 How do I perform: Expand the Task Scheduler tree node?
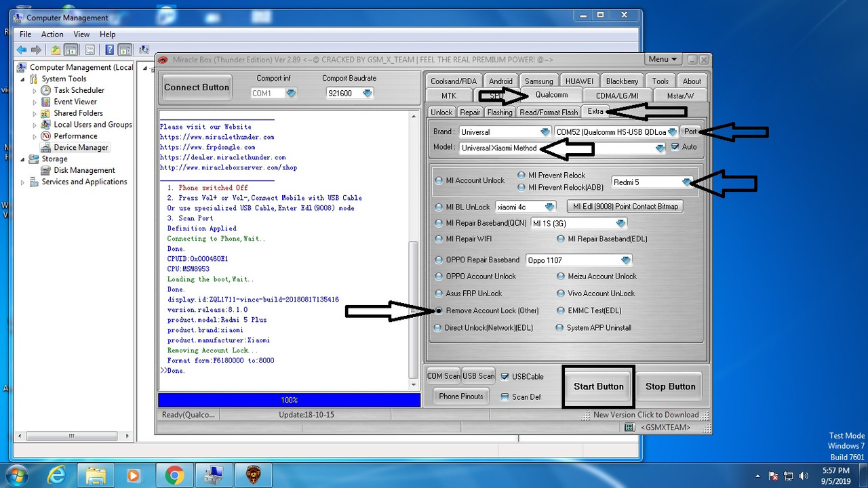point(35,90)
